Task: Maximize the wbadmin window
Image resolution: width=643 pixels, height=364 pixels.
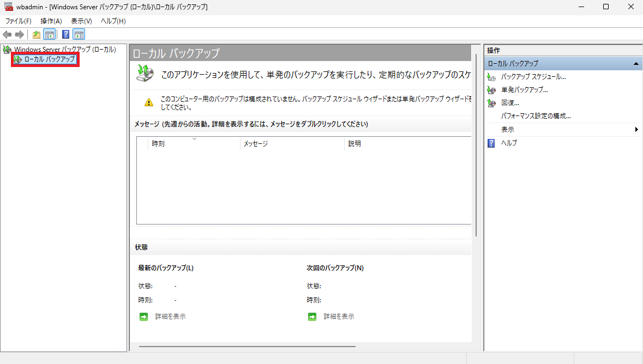Action: (606, 7)
